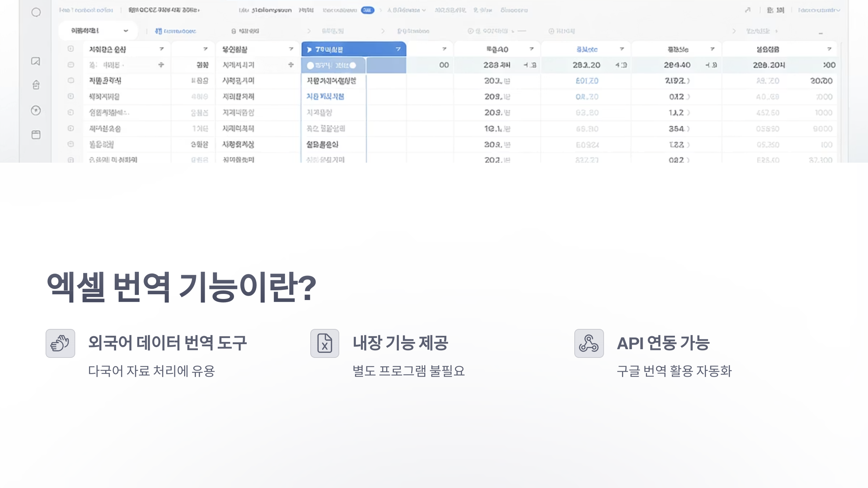Screen dimensions: 868x488
Task: Click the waving hand icon beside 외국어 데이터 번역 도구
Action: click(x=60, y=344)
